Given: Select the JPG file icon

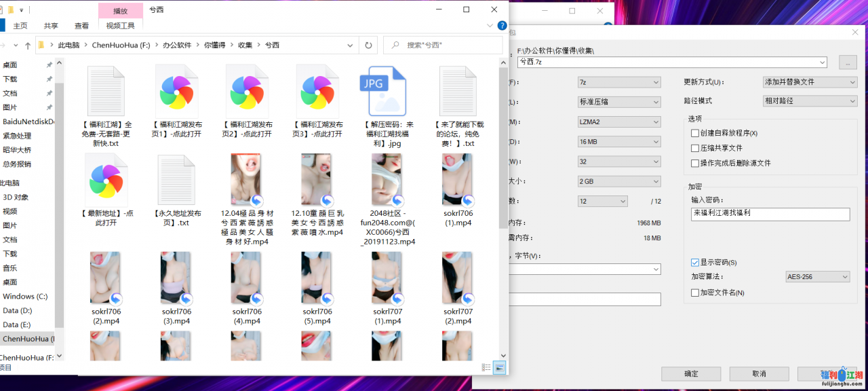Looking at the screenshot, I should [x=382, y=92].
